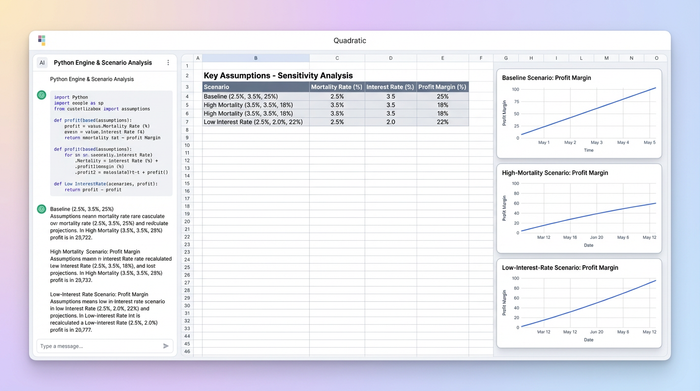Click the 'Baseline Scenario: Profit Margin' chart
The height and width of the screenshot is (391, 700).
pos(579,113)
